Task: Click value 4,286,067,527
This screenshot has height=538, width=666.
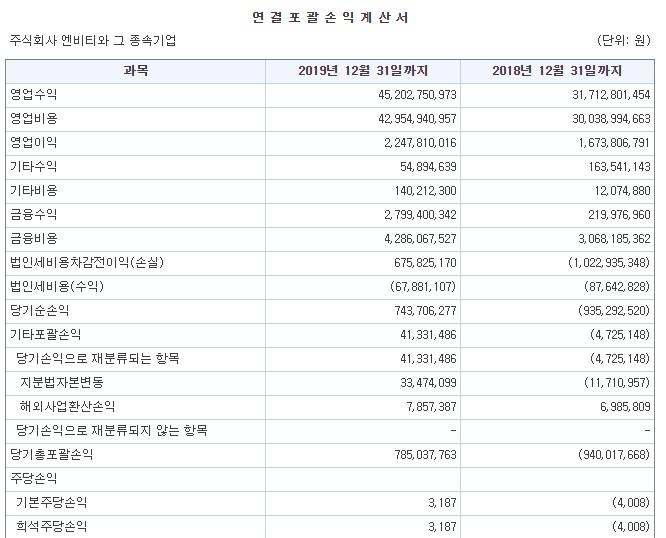Action: point(420,238)
